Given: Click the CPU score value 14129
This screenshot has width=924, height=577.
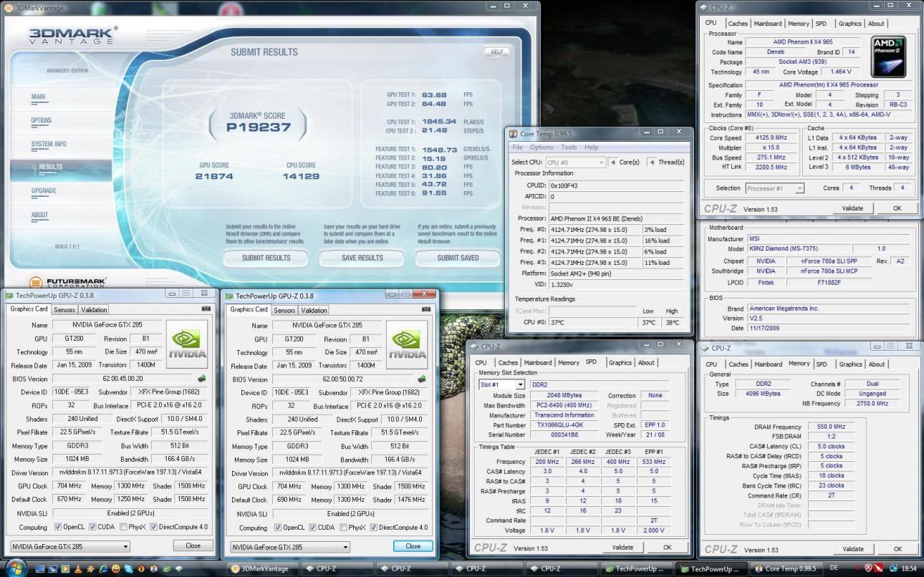Looking at the screenshot, I should click(x=301, y=176).
